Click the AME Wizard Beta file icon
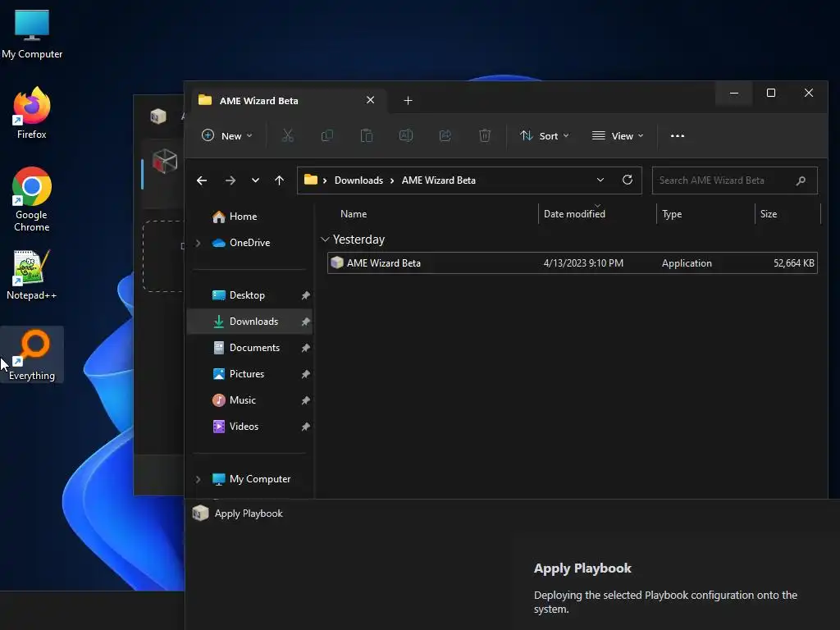Viewport: 840px width, 630px height. pos(337,262)
